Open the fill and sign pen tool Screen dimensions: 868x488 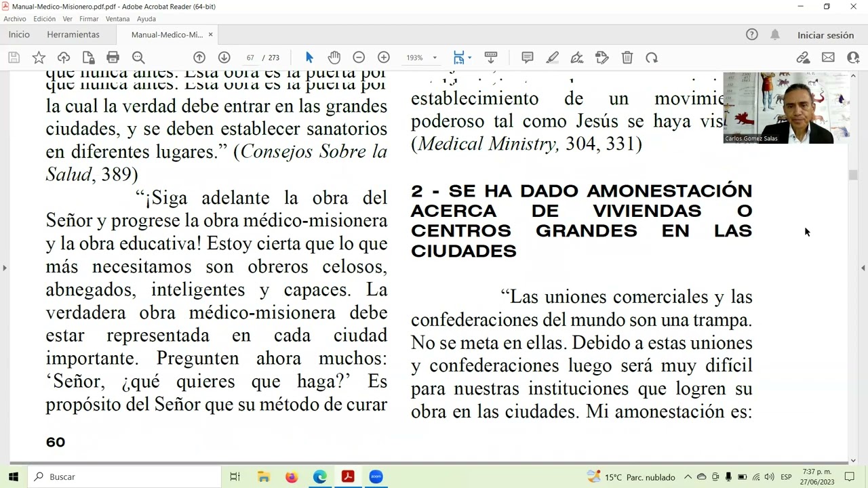tap(577, 58)
